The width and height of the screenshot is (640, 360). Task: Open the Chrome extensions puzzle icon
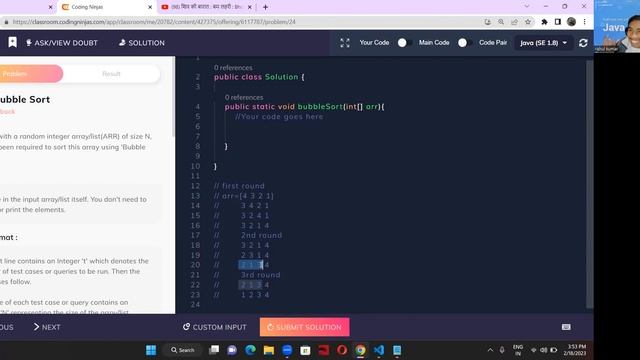click(x=544, y=22)
